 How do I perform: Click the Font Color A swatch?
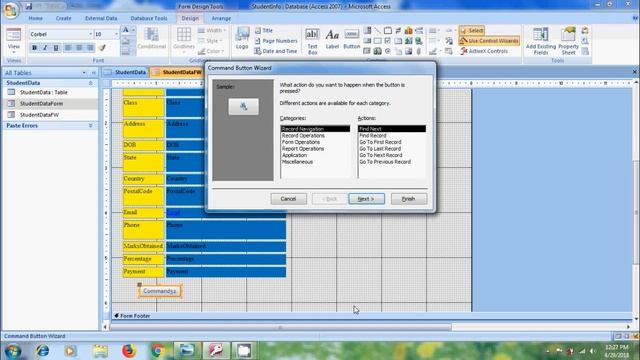coord(126,31)
